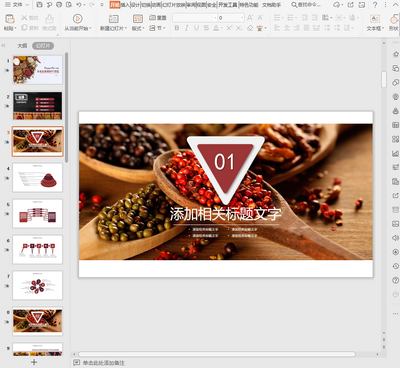Toggle Subscript formatting
The image size is (400, 368).
[239, 28]
